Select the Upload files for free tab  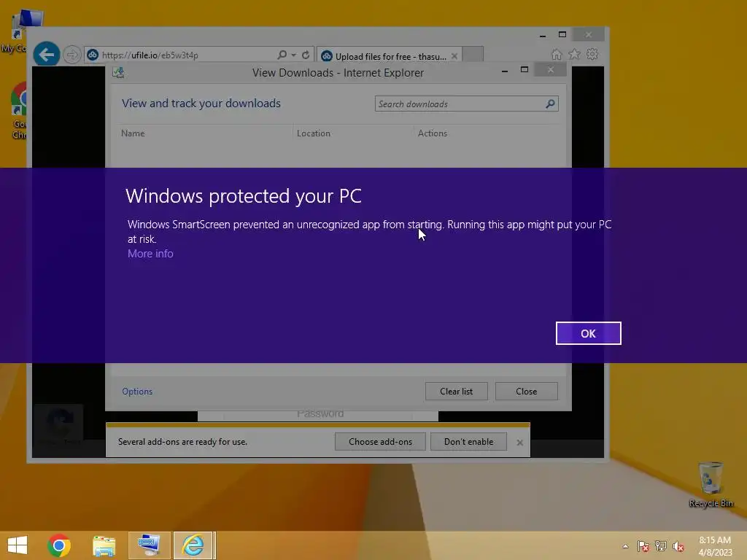[x=390, y=56]
